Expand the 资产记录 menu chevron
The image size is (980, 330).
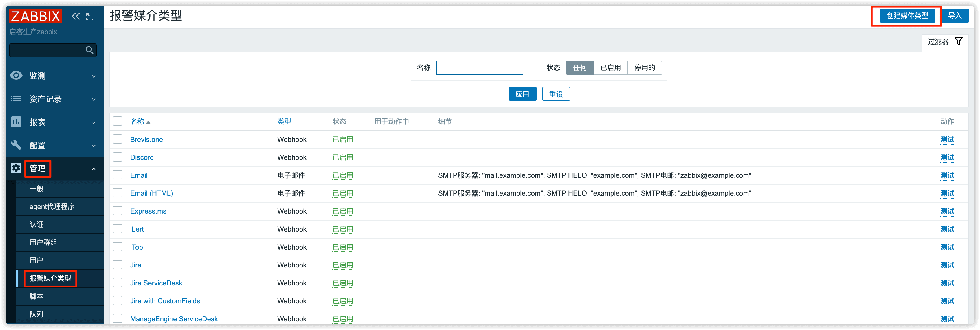(x=93, y=99)
